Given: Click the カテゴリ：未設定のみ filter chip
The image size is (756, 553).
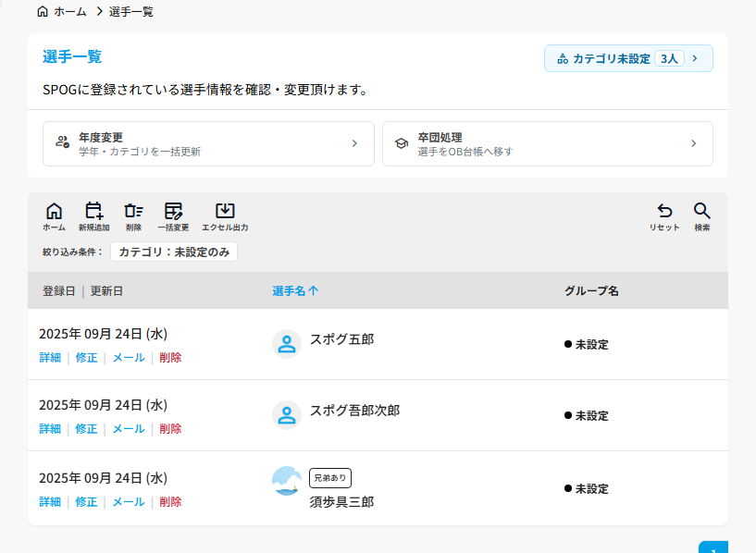Looking at the screenshot, I should pyautogui.click(x=174, y=252).
